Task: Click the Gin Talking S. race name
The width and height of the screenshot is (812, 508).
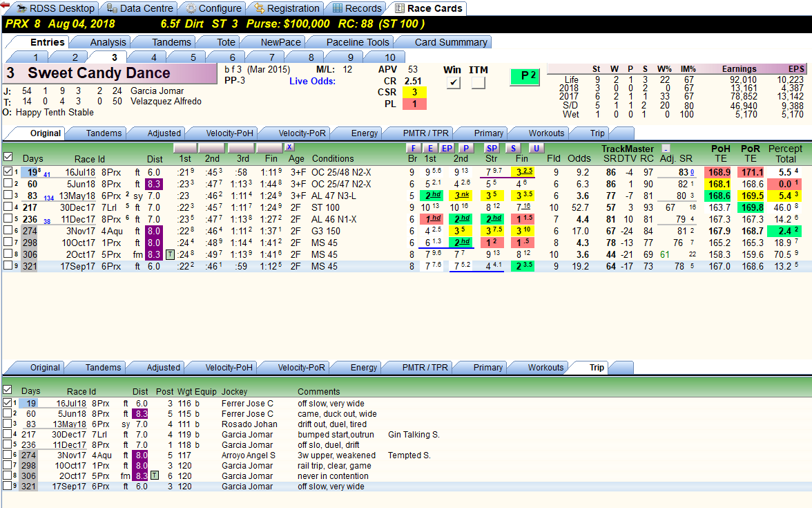Action: [x=414, y=434]
